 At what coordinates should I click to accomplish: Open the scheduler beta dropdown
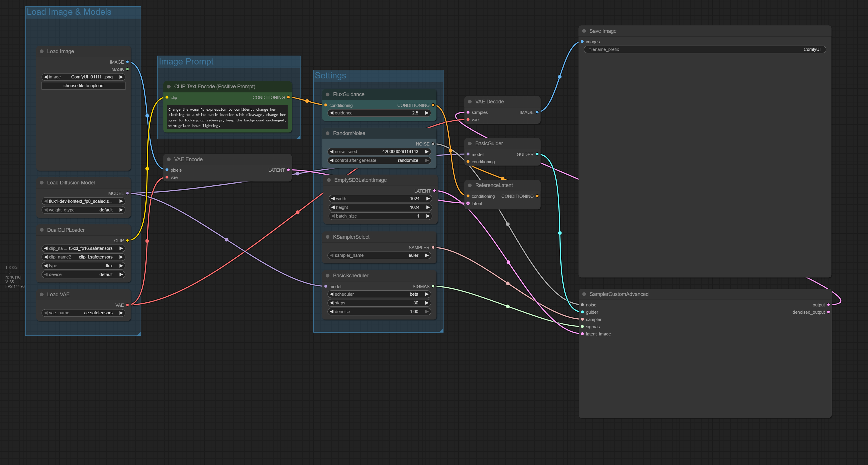point(379,294)
